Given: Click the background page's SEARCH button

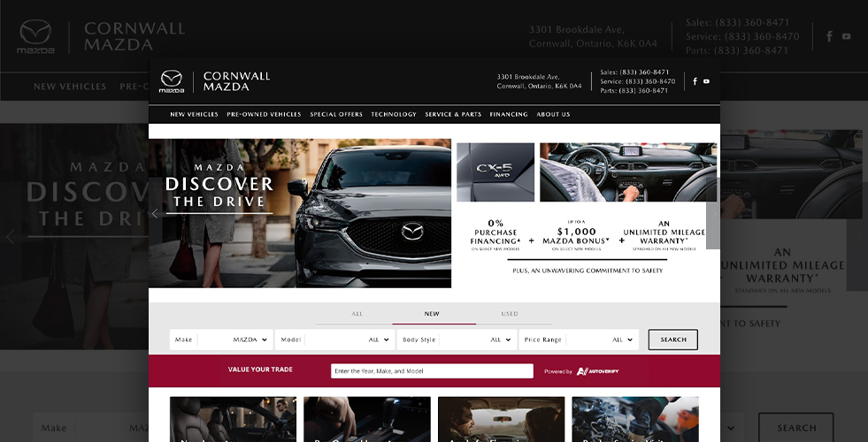Looking at the screenshot, I should click(x=796, y=428).
